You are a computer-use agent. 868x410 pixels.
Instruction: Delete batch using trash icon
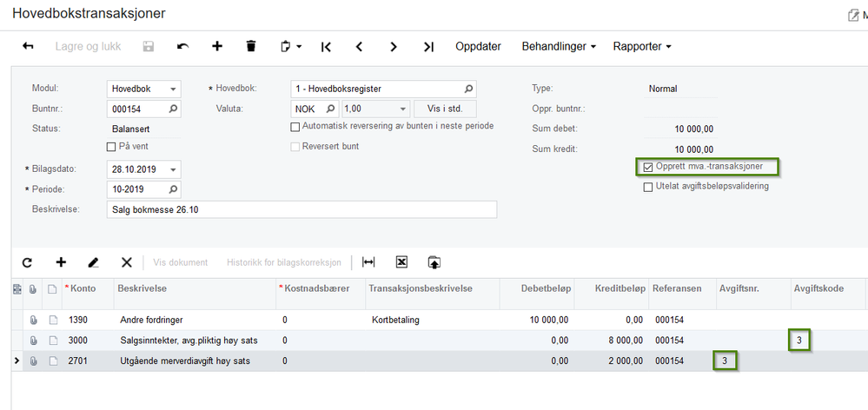[x=251, y=47]
